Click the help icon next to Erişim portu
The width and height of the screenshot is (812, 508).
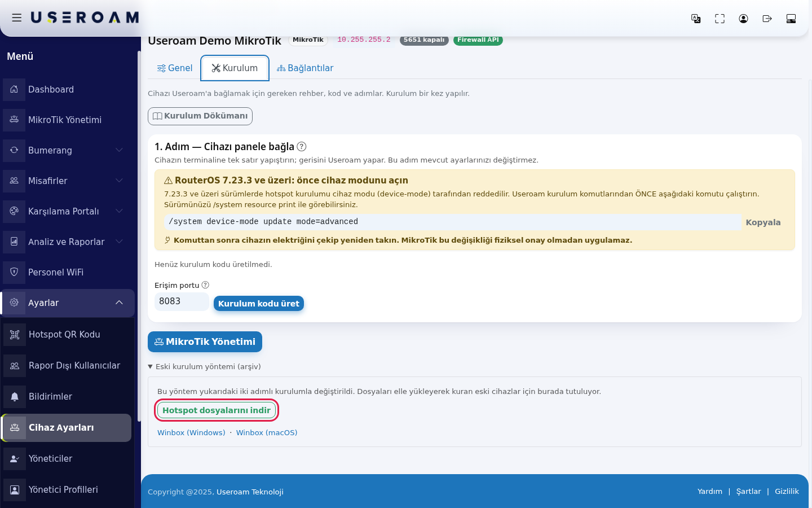click(x=205, y=285)
